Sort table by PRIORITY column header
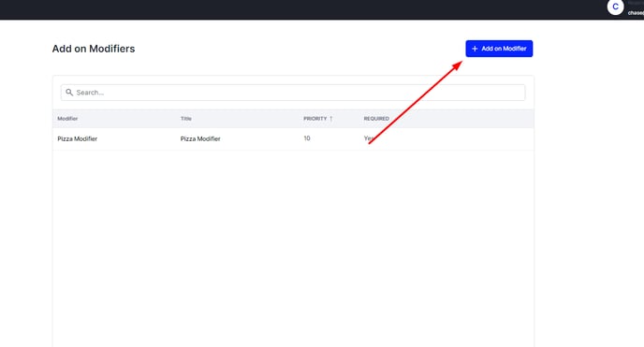The image size is (644, 347). [315, 119]
